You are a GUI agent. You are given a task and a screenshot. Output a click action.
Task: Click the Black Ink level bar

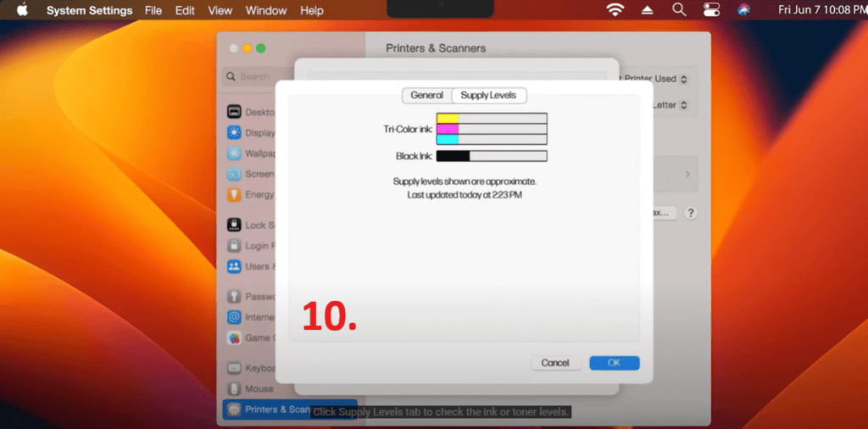pyautogui.click(x=491, y=156)
